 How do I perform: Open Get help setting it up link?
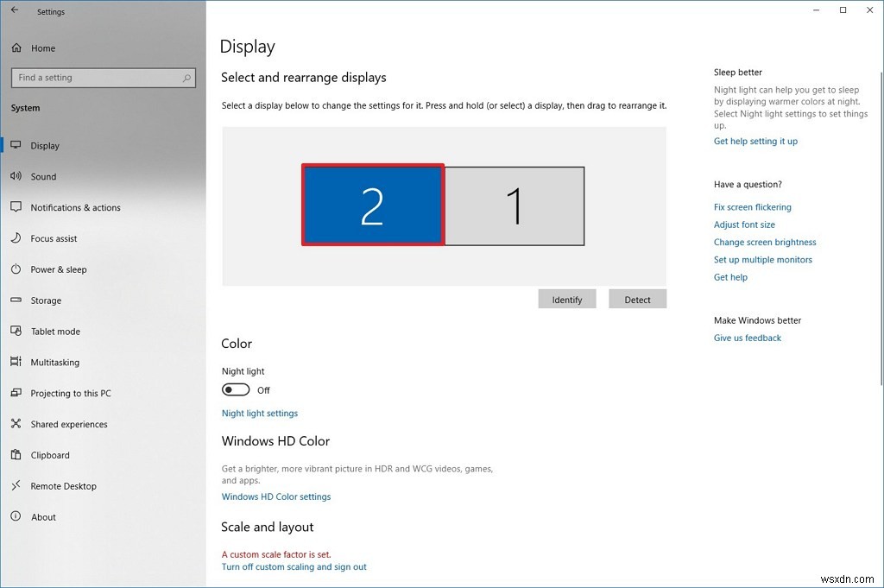[755, 141]
